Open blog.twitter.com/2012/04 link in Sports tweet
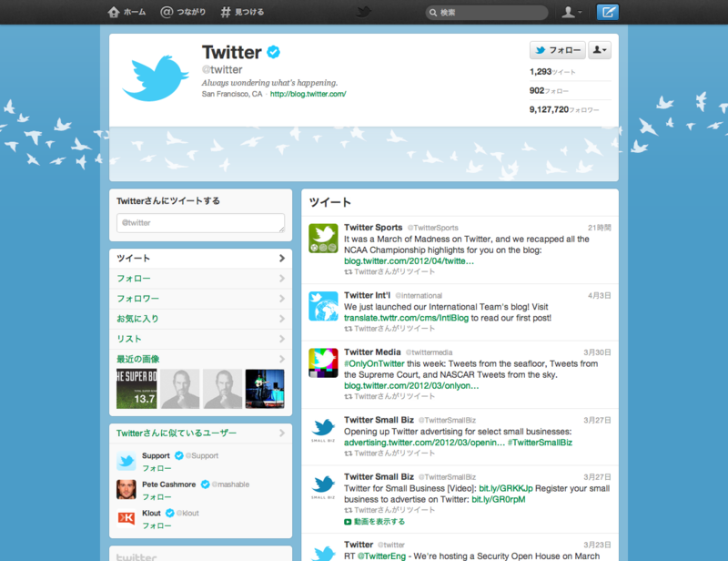This screenshot has width=728, height=561. click(409, 261)
